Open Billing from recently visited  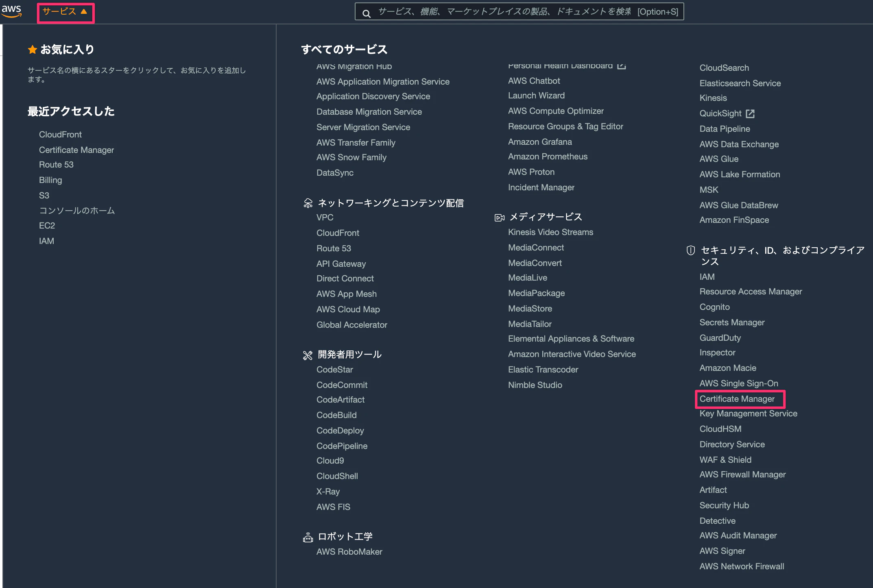[50, 180]
